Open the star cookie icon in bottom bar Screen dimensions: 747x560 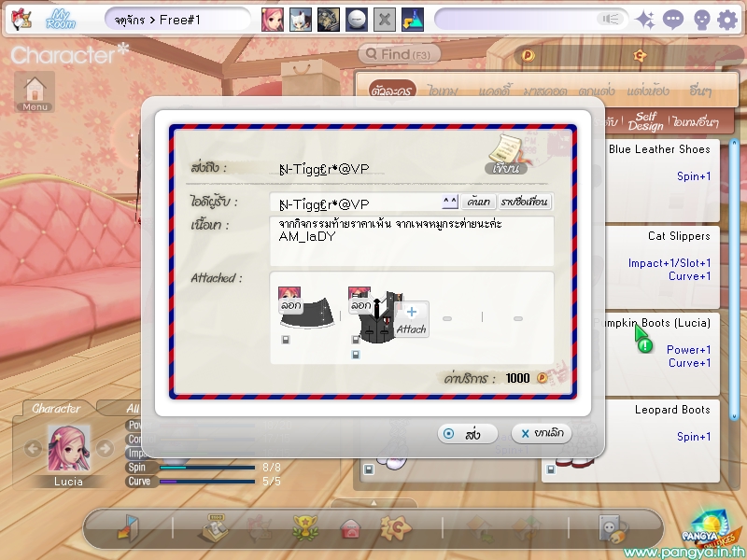(396, 527)
